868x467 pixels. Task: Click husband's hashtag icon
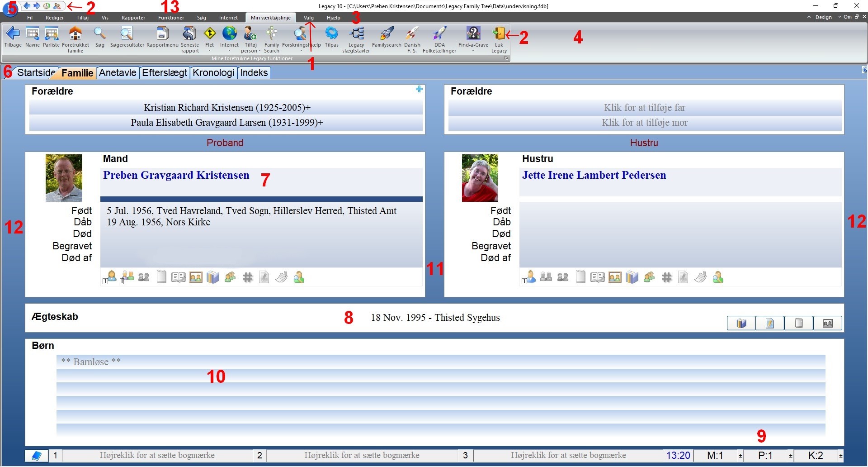247,277
